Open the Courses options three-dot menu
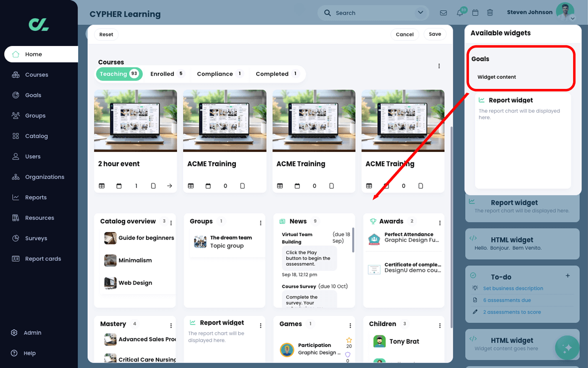 pyautogui.click(x=439, y=65)
